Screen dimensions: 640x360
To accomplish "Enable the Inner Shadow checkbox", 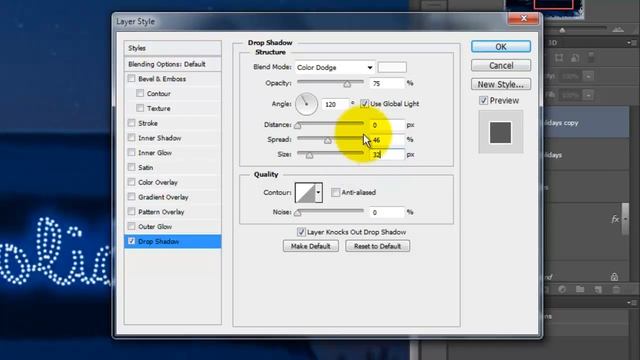I will pos(131,138).
